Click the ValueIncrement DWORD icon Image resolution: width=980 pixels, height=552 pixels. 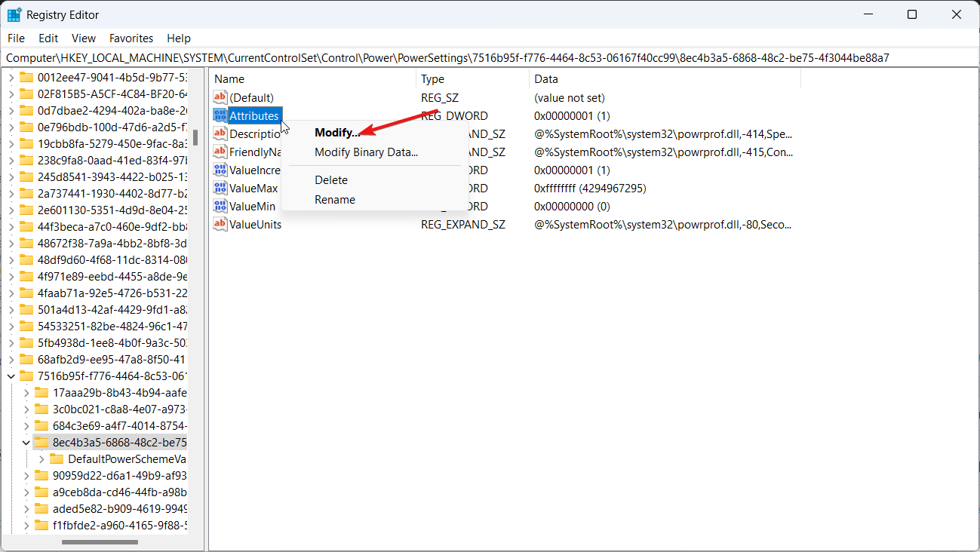click(220, 170)
